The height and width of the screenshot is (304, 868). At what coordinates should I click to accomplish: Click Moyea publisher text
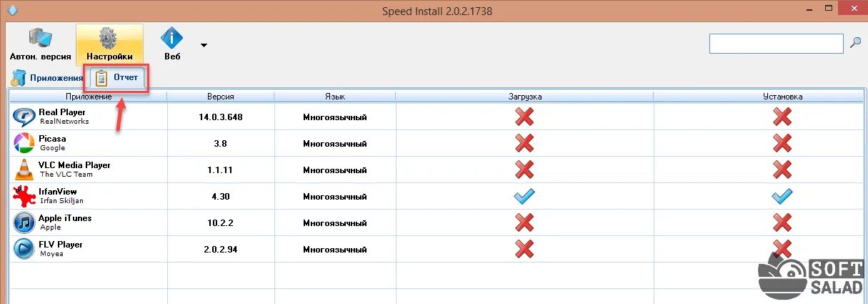click(51, 254)
